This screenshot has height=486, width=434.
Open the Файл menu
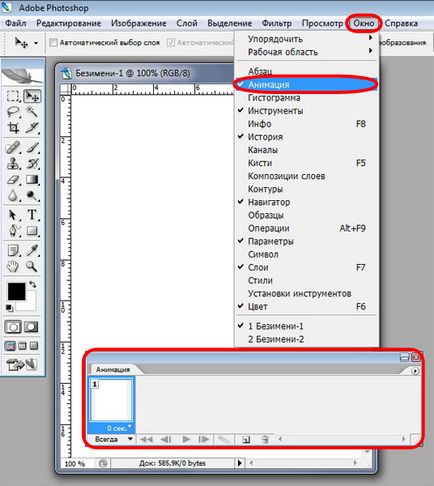click(16, 23)
